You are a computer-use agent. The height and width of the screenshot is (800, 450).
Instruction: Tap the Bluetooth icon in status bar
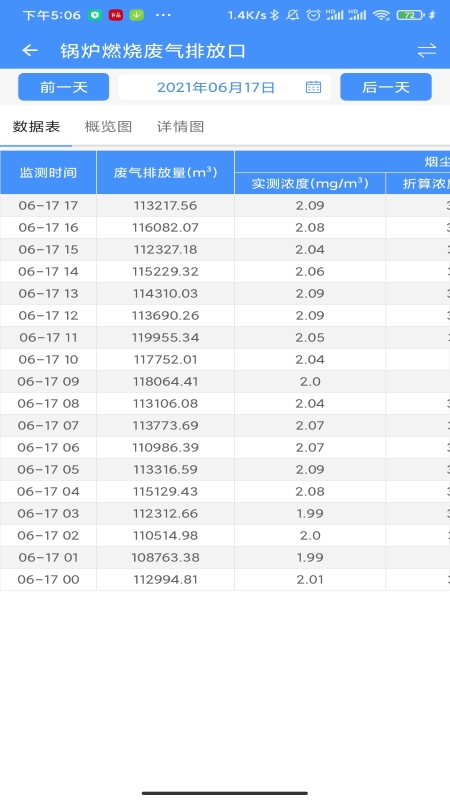click(274, 15)
